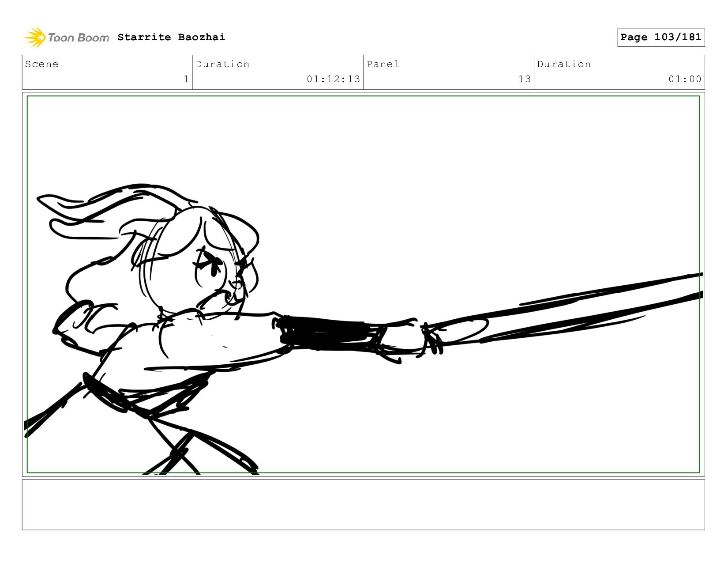Click the panel duration '01:00' value
Screen dimensions: 728x563
click(x=685, y=79)
